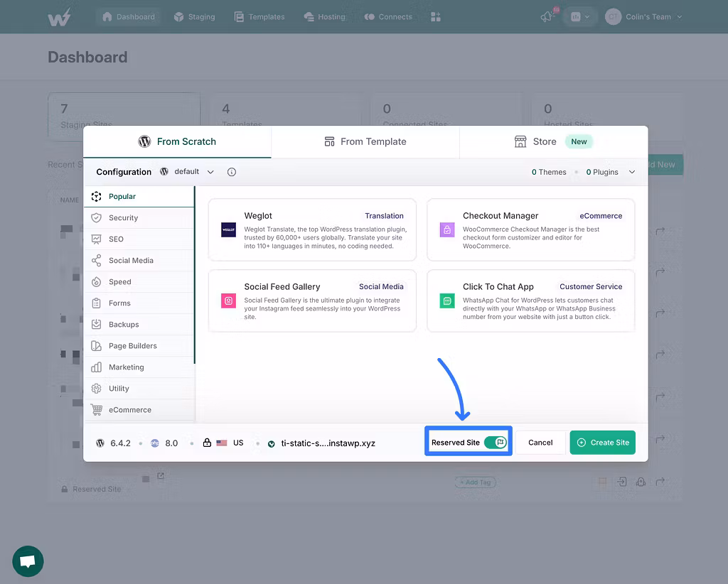The width and height of the screenshot is (728, 584).
Task: Open the Colin's Team account dropdown
Action: 643,17
